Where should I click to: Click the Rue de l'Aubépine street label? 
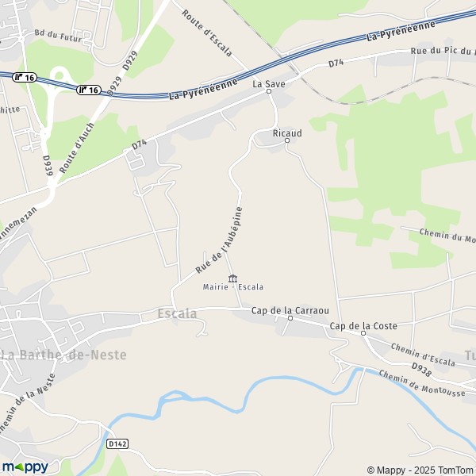pos(219,240)
